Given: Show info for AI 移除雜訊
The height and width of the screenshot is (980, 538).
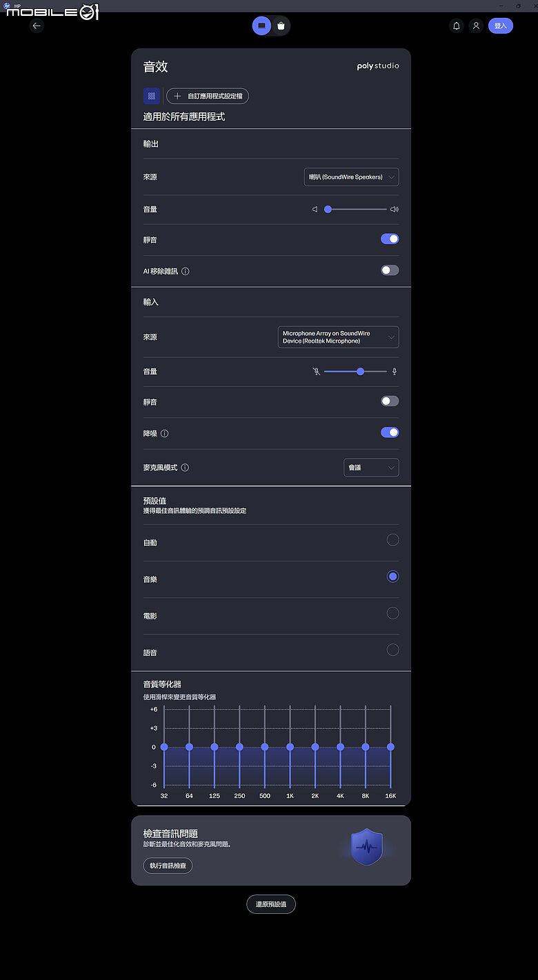Looking at the screenshot, I should (x=186, y=272).
